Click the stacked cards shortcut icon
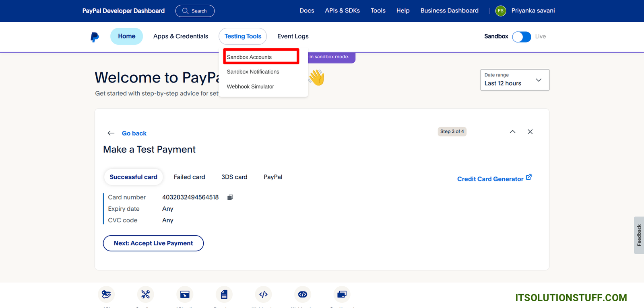644x308 pixels. (x=342, y=294)
